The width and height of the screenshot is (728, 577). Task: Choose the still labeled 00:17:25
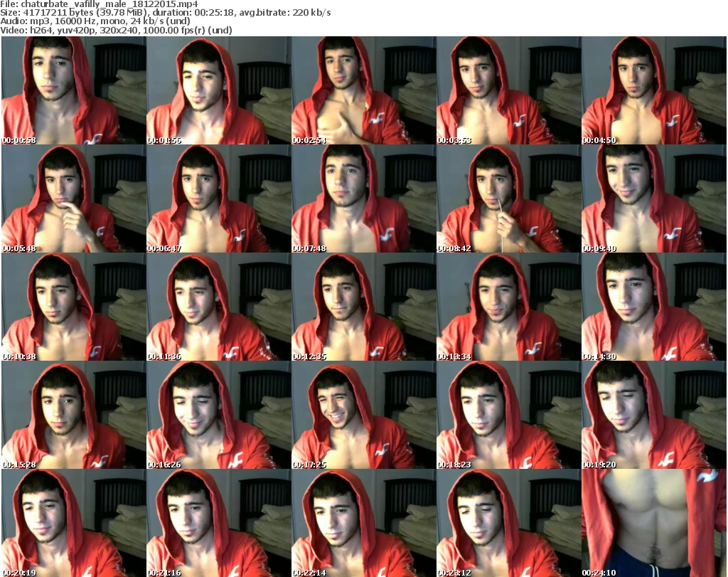[x=363, y=415]
